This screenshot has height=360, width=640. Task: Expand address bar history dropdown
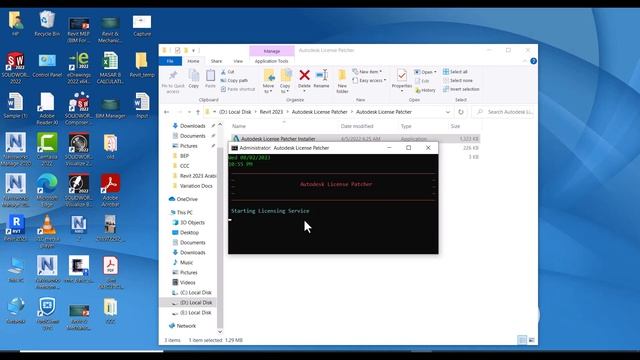(448, 112)
